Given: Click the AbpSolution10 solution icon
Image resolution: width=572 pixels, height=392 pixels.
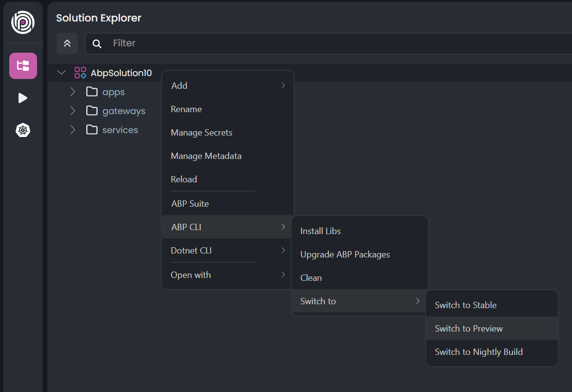Looking at the screenshot, I should (80, 73).
